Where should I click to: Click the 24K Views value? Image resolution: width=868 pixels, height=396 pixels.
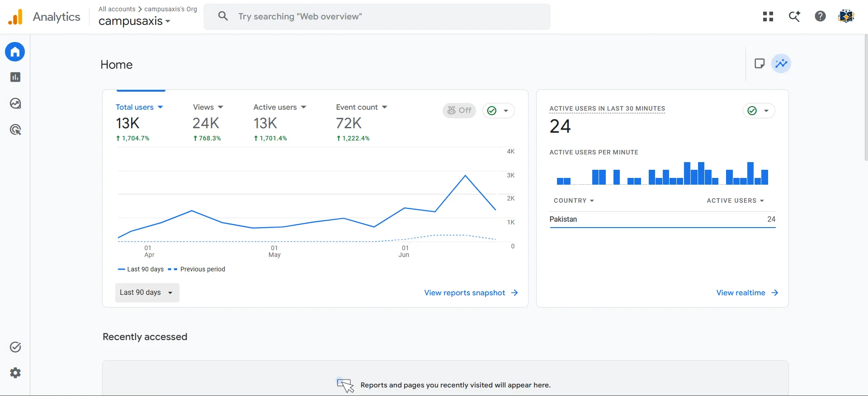point(206,123)
